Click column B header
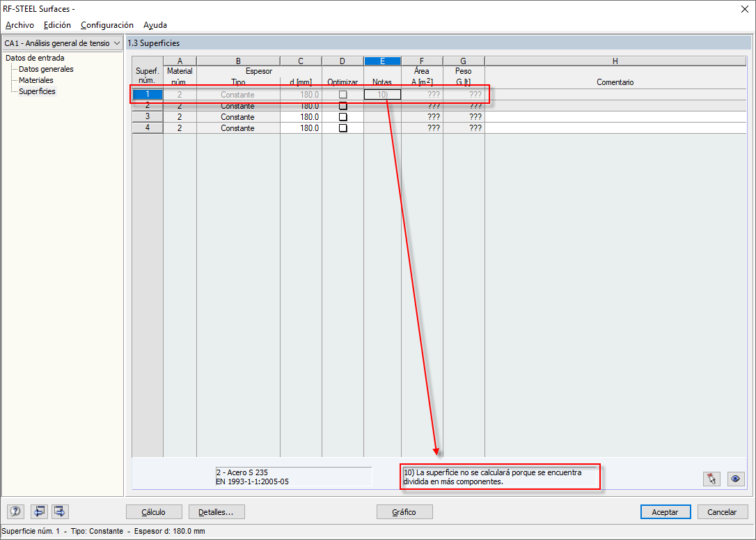The height and width of the screenshot is (540, 756). [x=238, y=61]
